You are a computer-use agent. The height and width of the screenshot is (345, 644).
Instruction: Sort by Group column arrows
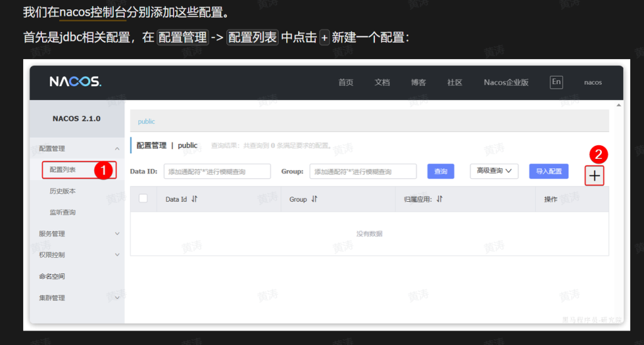(x=314, y=199)
